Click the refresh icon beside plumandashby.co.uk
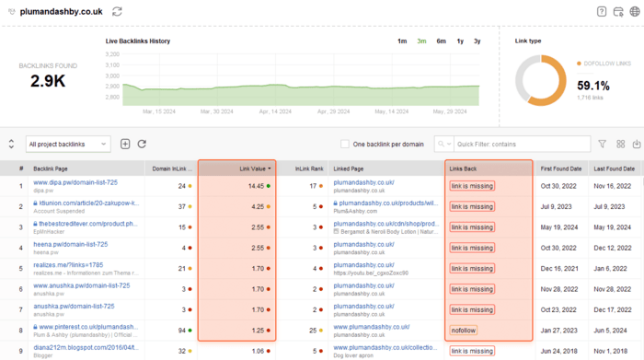644x360 pixels. 117,11
